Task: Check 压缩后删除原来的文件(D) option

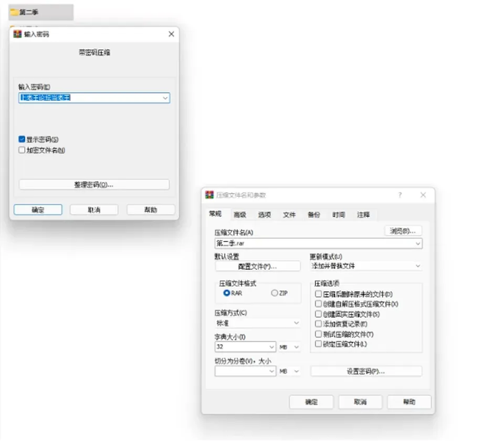Action: [x=318, y=294]
